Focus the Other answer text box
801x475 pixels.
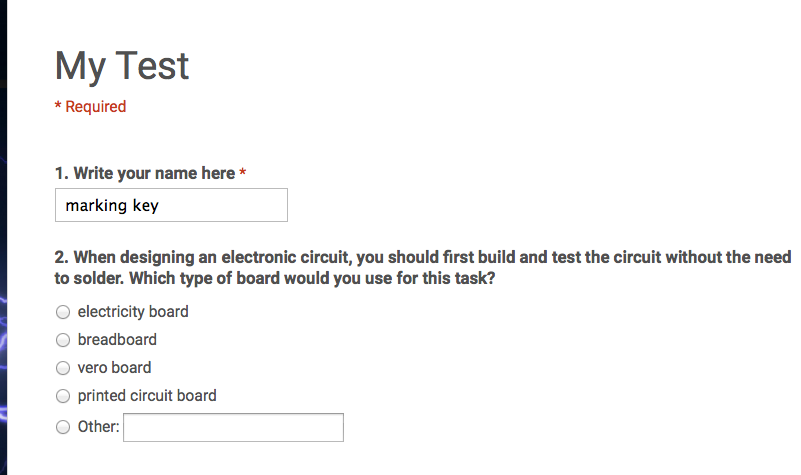point(233,428)
